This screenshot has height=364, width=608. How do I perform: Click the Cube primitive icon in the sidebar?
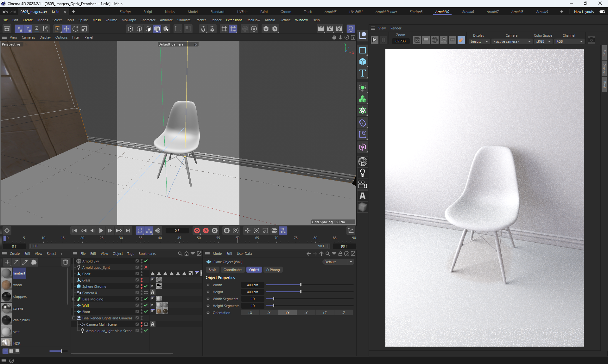[363, 62]
